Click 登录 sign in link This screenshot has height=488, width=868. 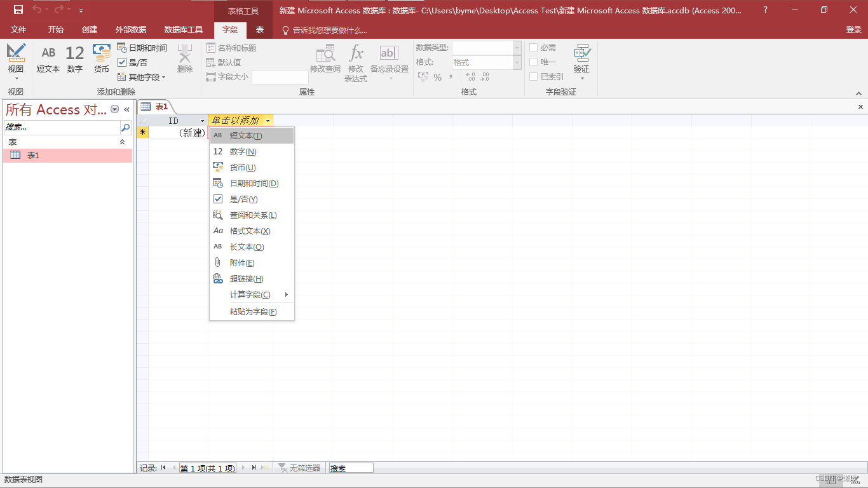[x=853, y=30]
